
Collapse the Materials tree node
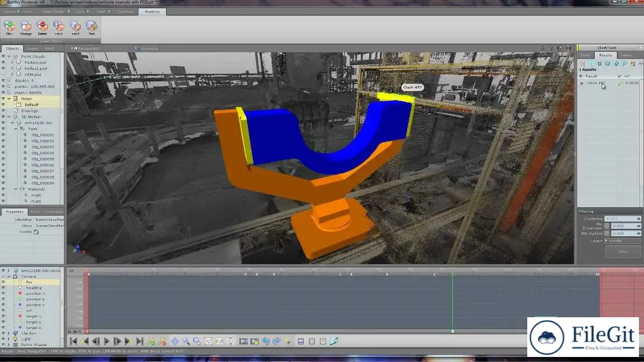point(16,189)
